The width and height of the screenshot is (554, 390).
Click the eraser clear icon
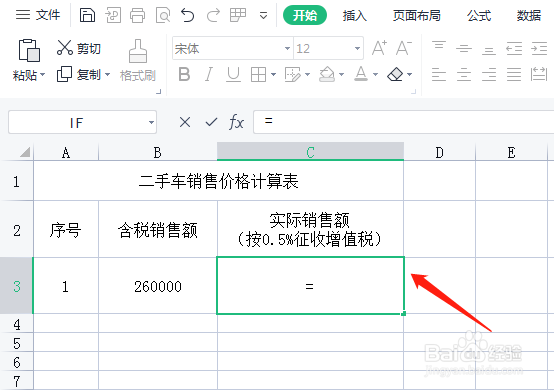point(395,74)
